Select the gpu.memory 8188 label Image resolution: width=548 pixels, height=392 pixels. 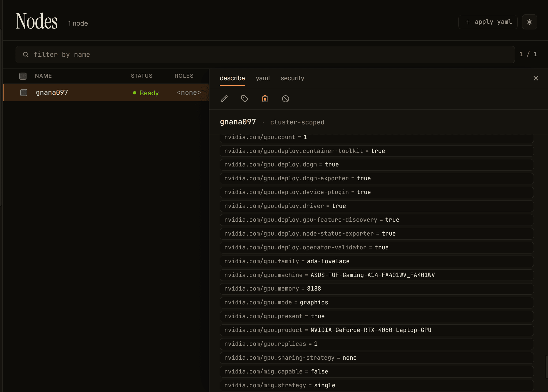click(377, 289)
